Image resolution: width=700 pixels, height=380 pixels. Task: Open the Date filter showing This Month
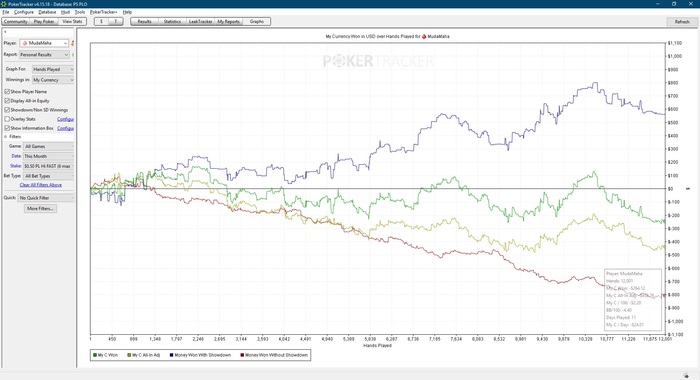[x=48, y=156]
